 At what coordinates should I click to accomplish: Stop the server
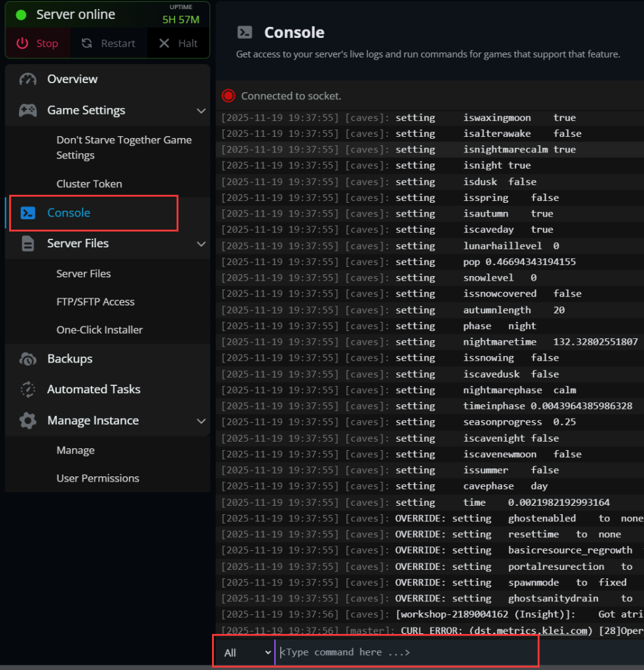pos(38,44)
